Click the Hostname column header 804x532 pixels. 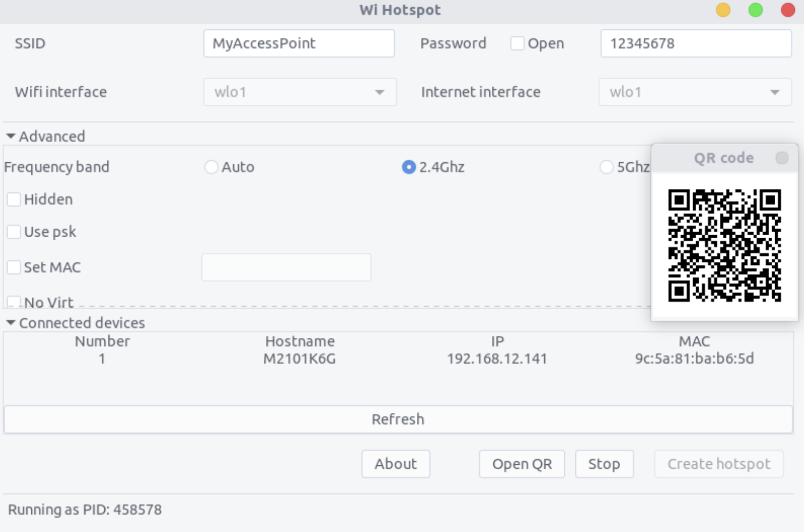300,341
